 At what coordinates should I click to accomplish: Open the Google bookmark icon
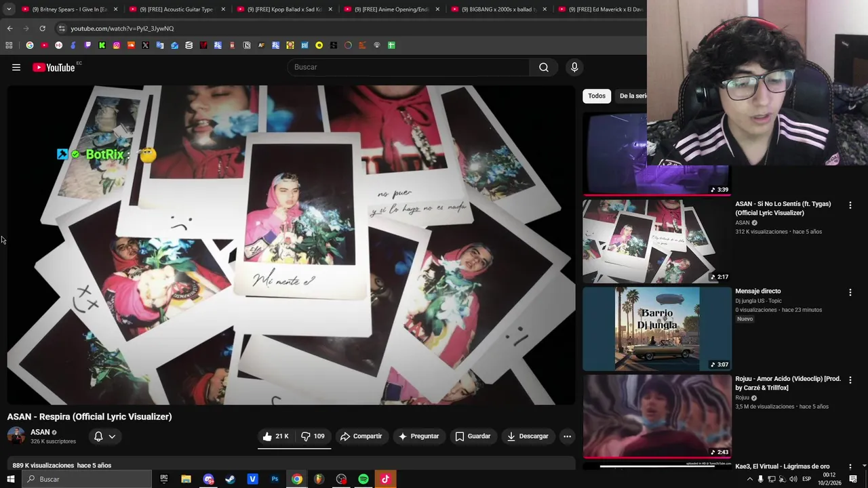30,45
